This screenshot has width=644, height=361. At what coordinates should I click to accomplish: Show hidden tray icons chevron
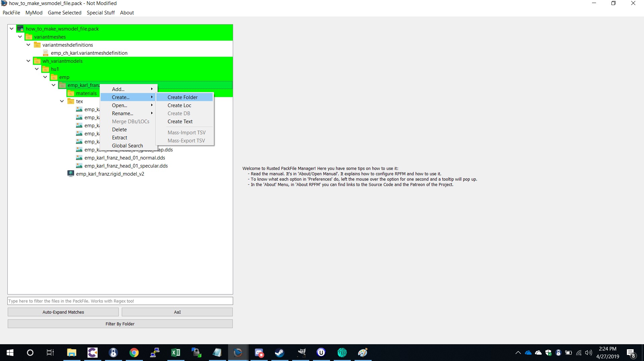coord(518,353)
